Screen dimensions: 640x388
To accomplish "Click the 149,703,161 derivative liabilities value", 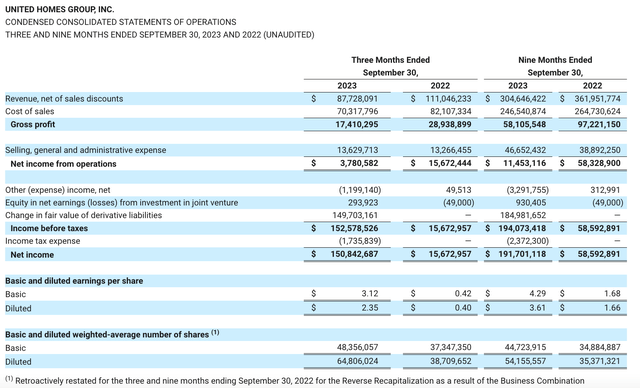I will [355, 215].
